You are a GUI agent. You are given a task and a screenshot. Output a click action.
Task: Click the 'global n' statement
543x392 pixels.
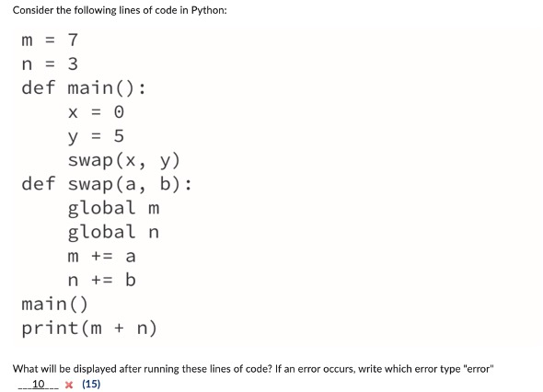[113, 233]
